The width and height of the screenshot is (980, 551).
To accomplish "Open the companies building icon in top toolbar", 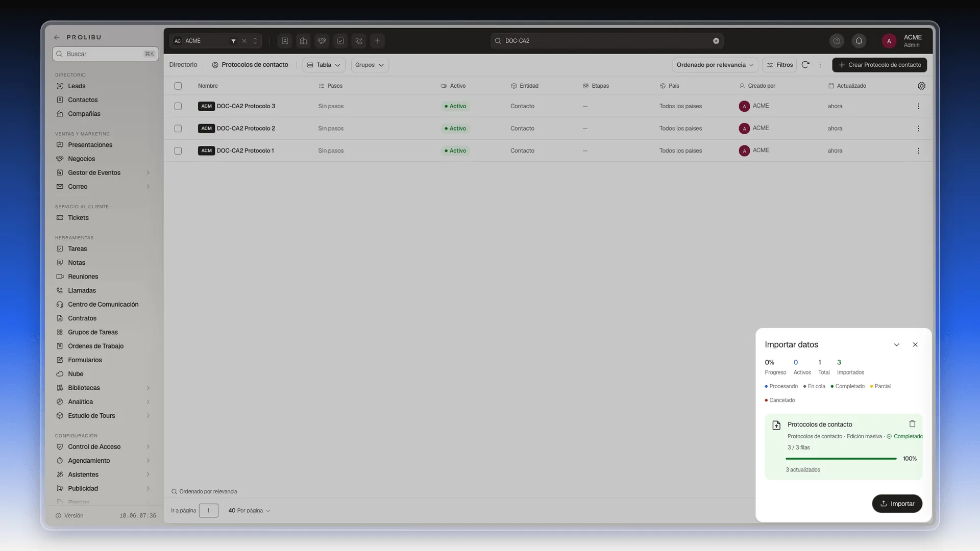I will pyautogui.click(x=303, y=41).
